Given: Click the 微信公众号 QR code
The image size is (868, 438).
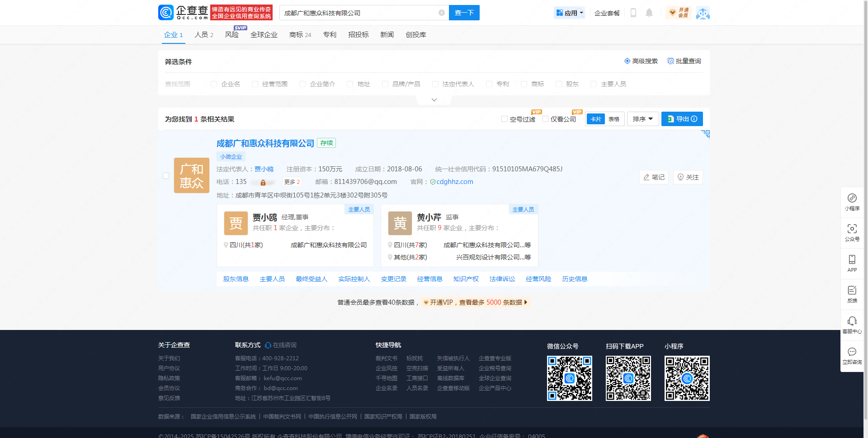Looking at the screenshot, I should 570,378.
